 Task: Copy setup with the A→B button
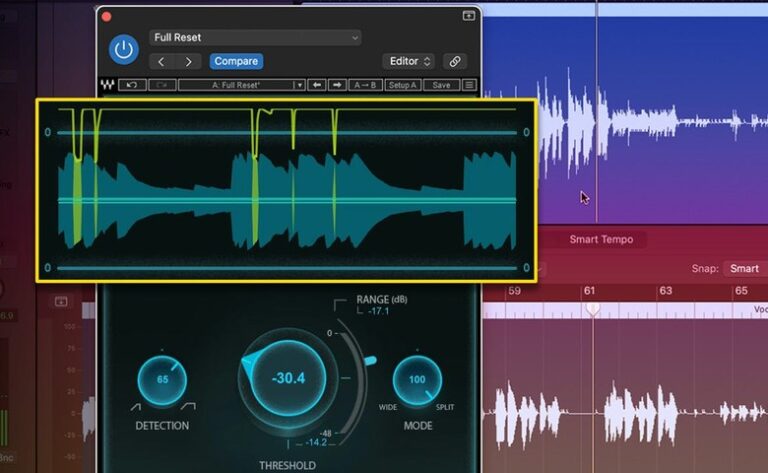tap(365, 85)
